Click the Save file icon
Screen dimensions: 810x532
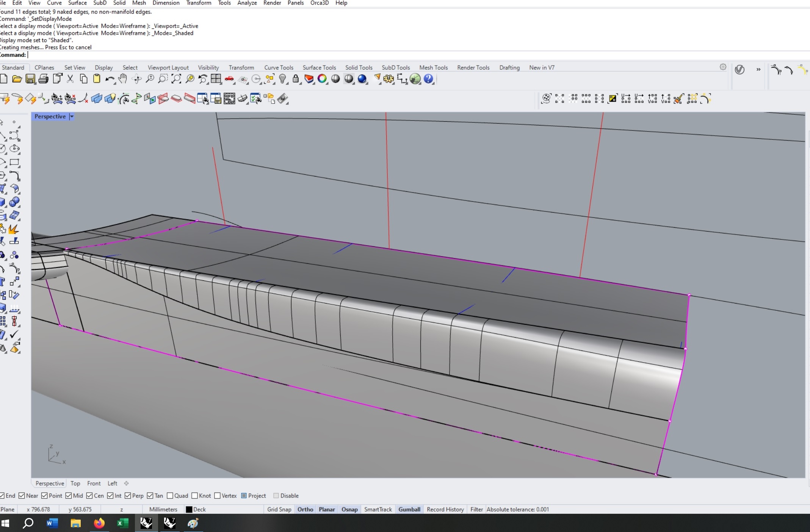(x=30, y=79)
